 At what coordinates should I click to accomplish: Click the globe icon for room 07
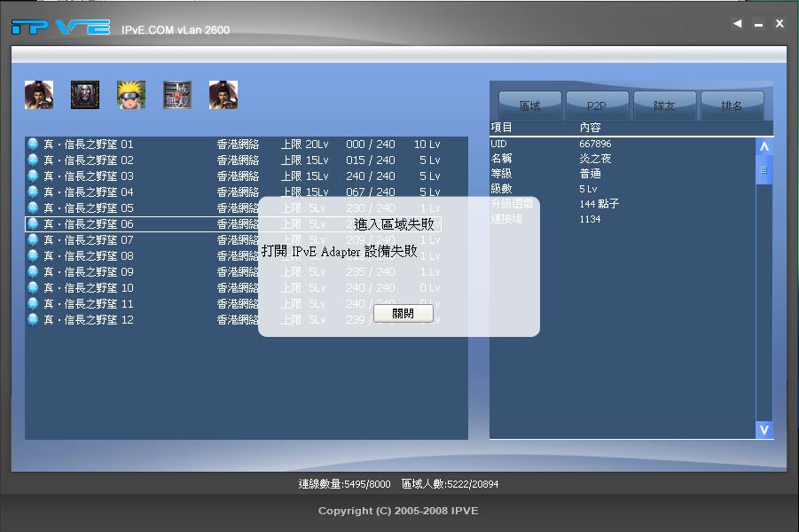coord(33,239)
